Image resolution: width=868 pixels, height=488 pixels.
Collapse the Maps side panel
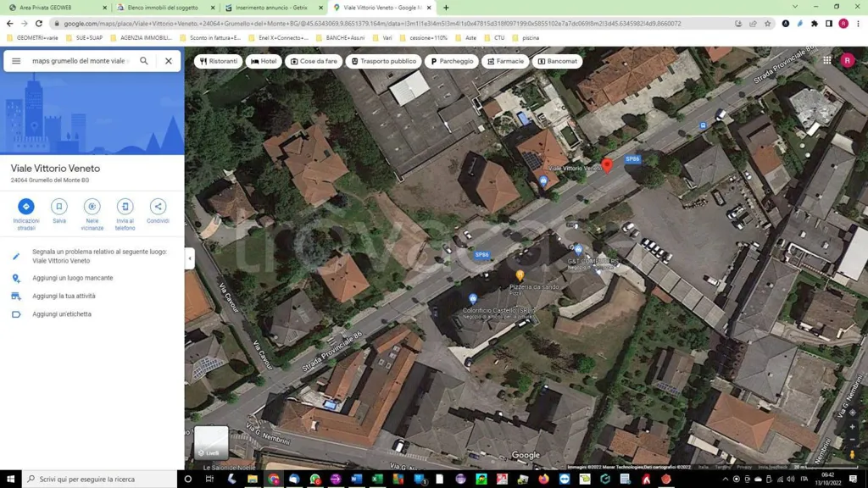(x=190, y=258)
